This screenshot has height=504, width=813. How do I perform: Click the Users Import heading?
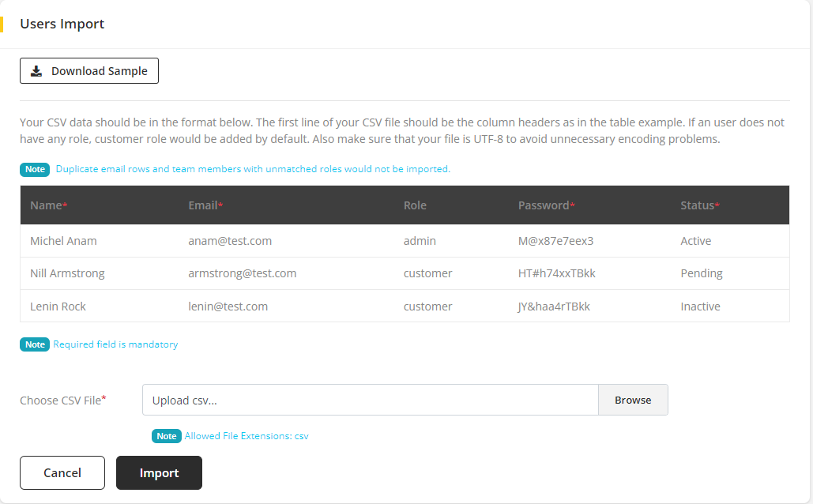click(x=62, y=24)
